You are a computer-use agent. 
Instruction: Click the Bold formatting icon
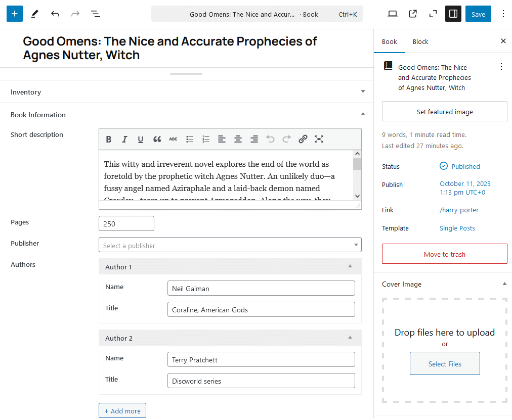click(x=108, y=139)
